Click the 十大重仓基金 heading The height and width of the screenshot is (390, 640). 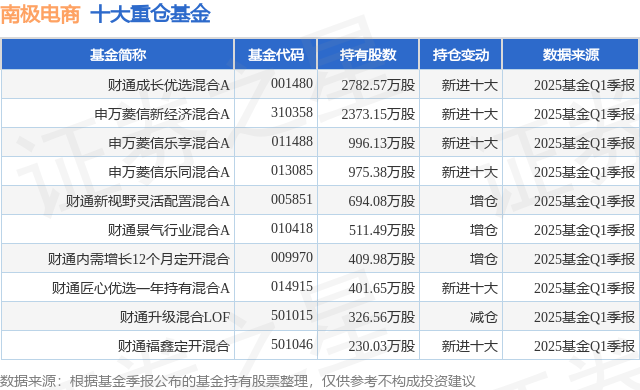tap(150, 14)
